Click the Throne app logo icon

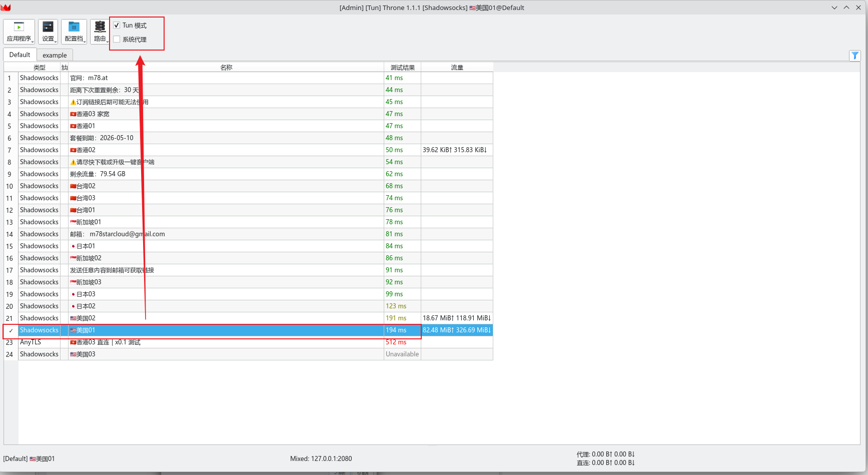pos(6,8)
